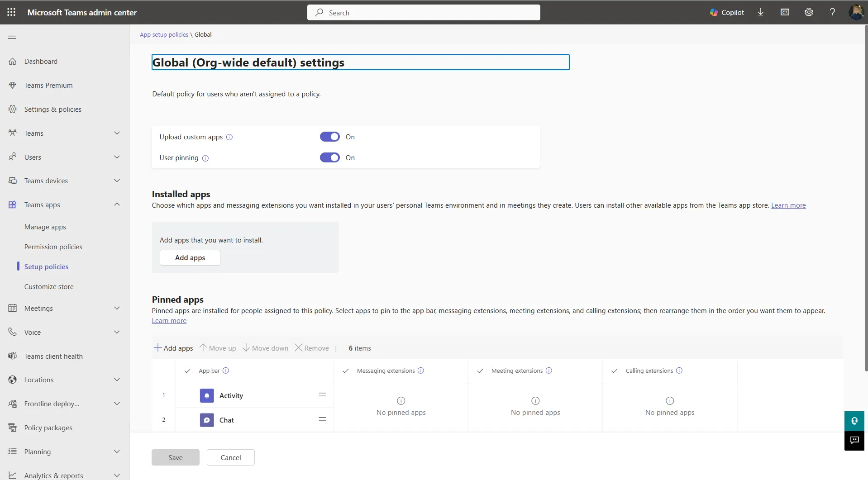Open the feedback chat icon

pyautogui.click(x=854, y=440)
